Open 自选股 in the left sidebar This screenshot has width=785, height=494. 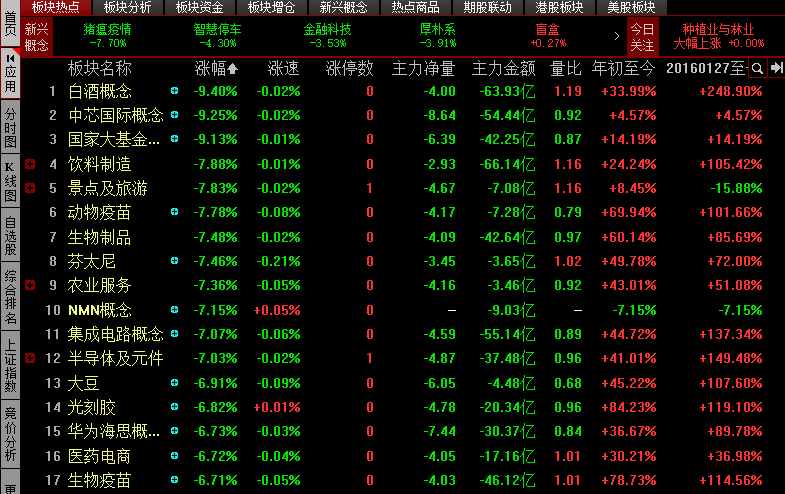pyautogui.click(x=10, y=236)
